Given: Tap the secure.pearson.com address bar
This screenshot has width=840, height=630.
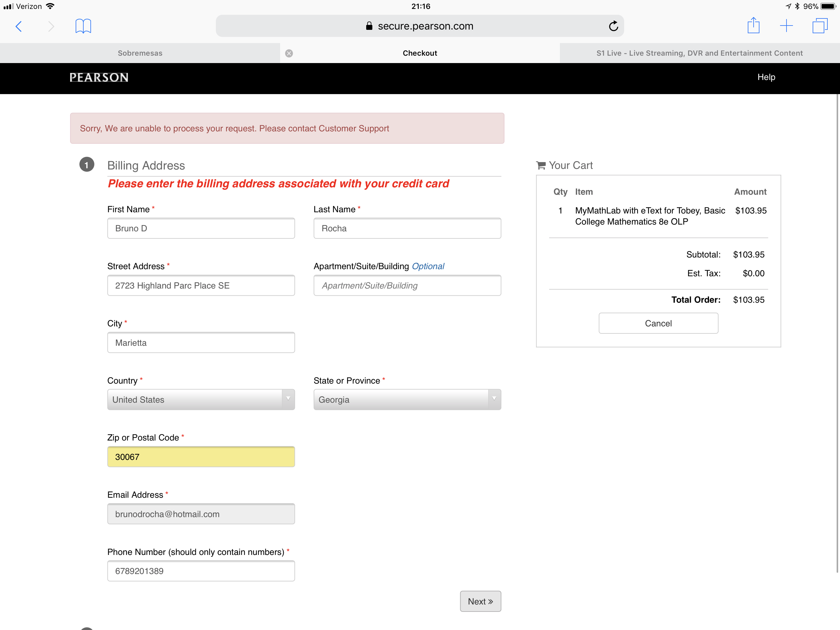Looking at the screenshot, I should (420, 26).
